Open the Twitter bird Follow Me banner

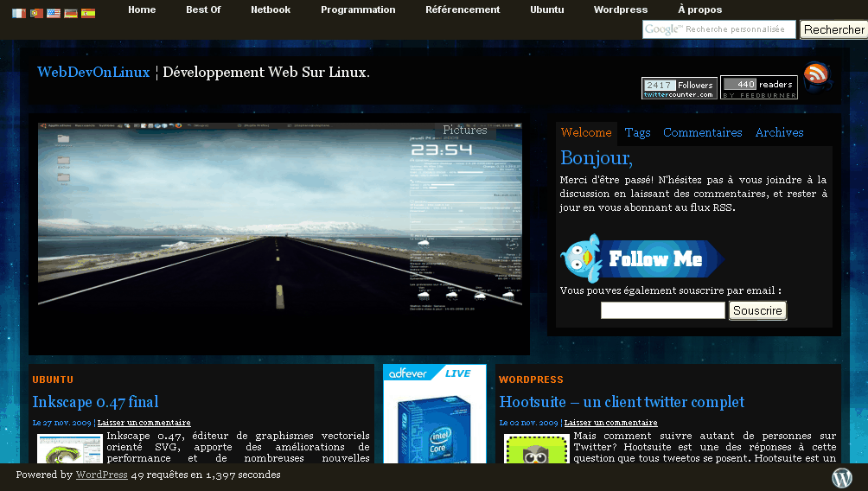642,258
